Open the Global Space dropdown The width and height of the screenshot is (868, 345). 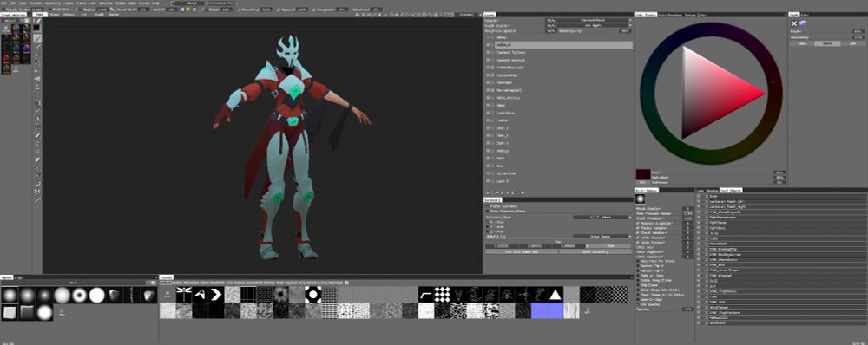602,236
